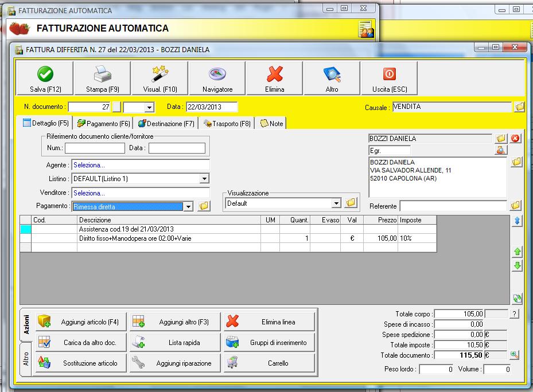This screenshot has width=533, height=392.
Task: Open the Navigatore compass tool
Action: click(x=217, y=78)
